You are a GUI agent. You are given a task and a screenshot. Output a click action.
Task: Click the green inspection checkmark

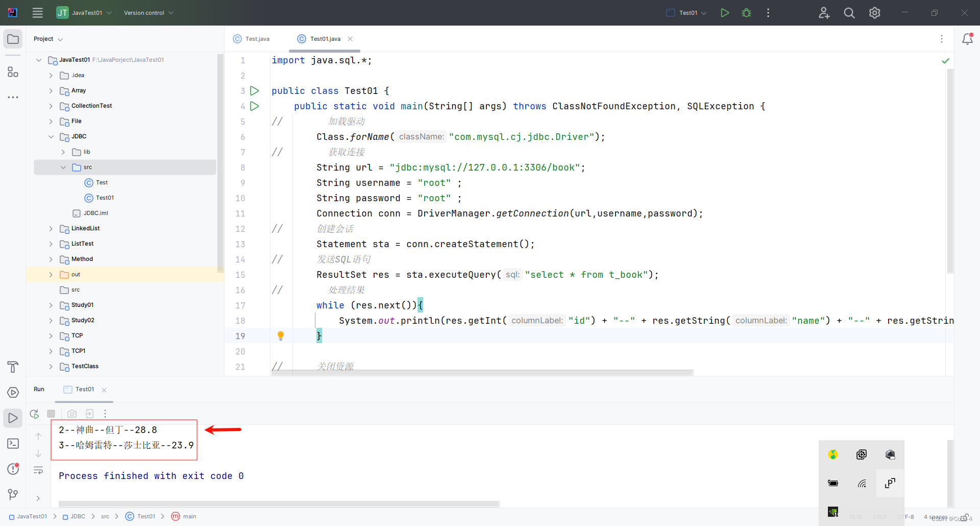pos(945,61)
